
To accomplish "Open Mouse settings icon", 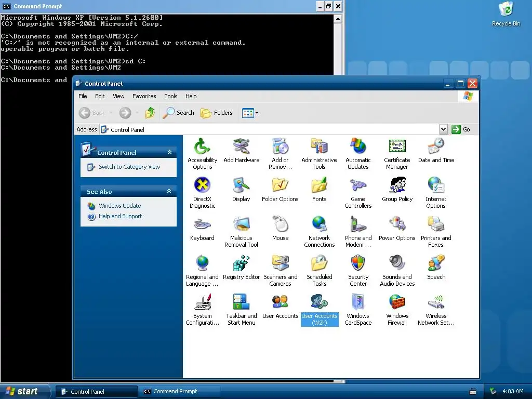I will click(x=280, y=224).
